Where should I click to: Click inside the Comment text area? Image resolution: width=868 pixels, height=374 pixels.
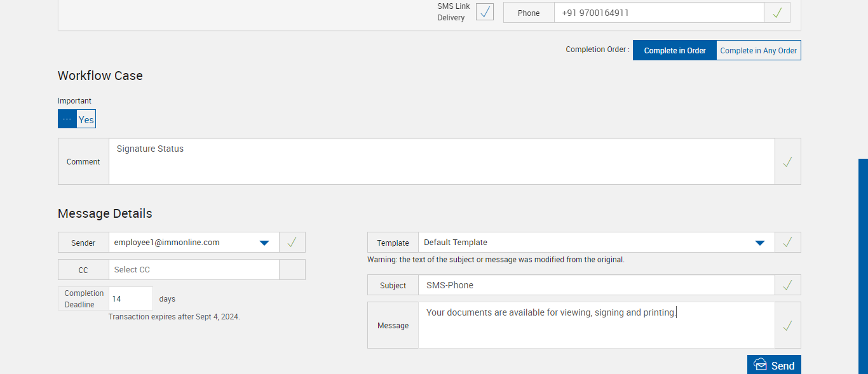pos(441,162)
